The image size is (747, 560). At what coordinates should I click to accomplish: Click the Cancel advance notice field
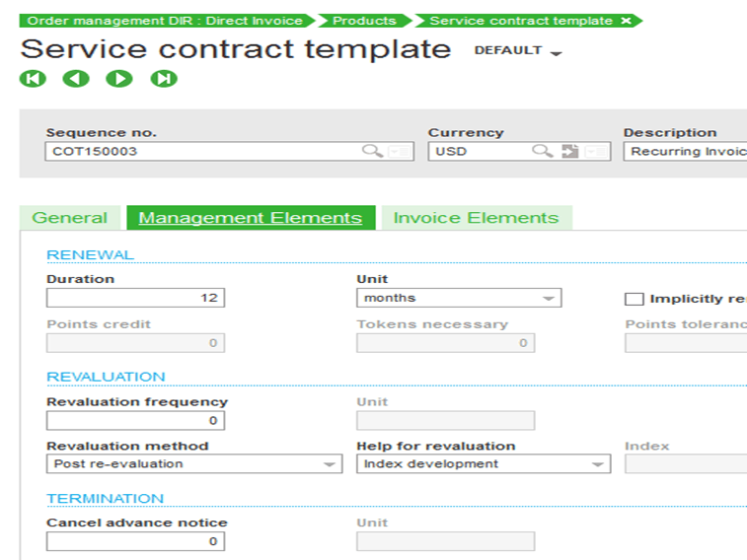[x=135, y=541]
